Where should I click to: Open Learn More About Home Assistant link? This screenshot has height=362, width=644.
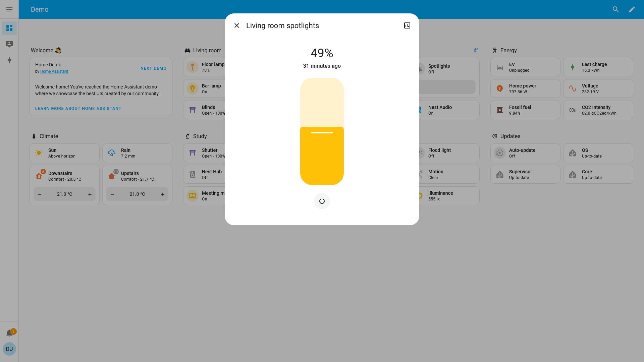coord(78,109)
